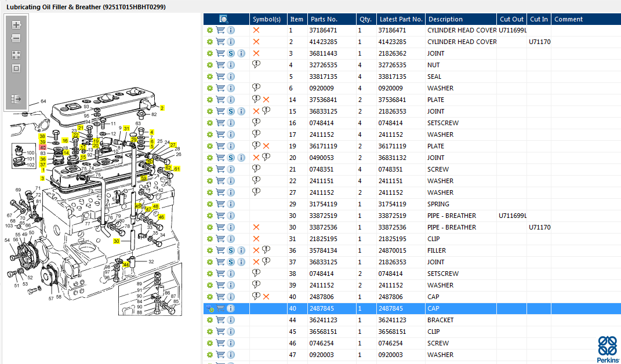
Task: Click the four-squares view icon in diagram toolbar
Action: 16,55
